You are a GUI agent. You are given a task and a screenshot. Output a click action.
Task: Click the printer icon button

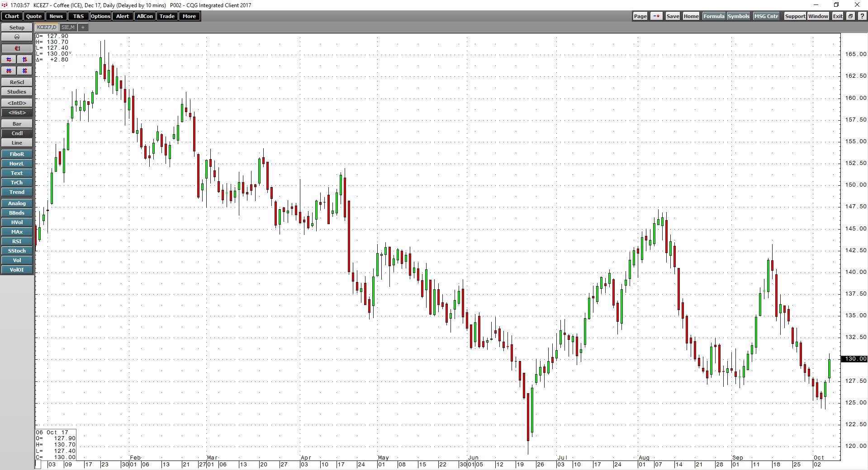17,37
